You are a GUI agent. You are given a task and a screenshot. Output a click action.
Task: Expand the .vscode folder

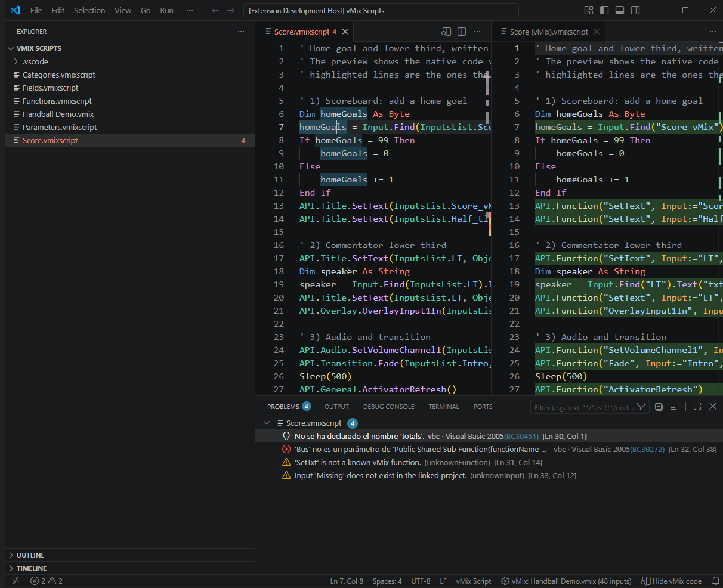click(129, 61)
